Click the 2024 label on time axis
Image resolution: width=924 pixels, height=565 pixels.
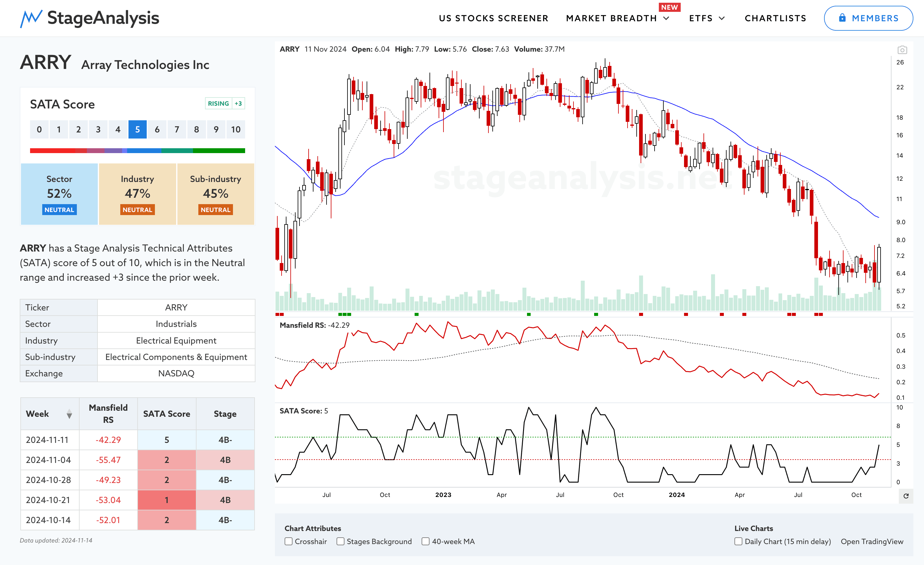coord(676,495)
